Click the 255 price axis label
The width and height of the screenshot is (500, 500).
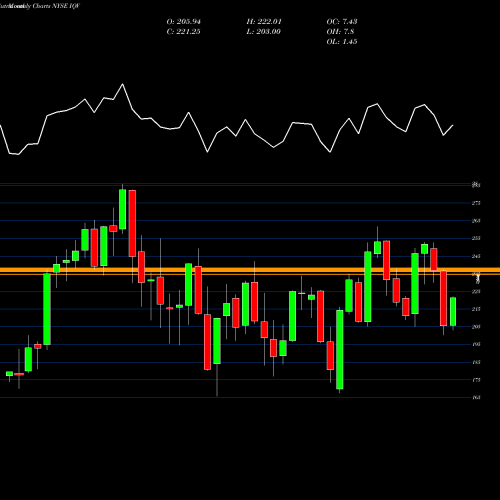coord(476,238)
